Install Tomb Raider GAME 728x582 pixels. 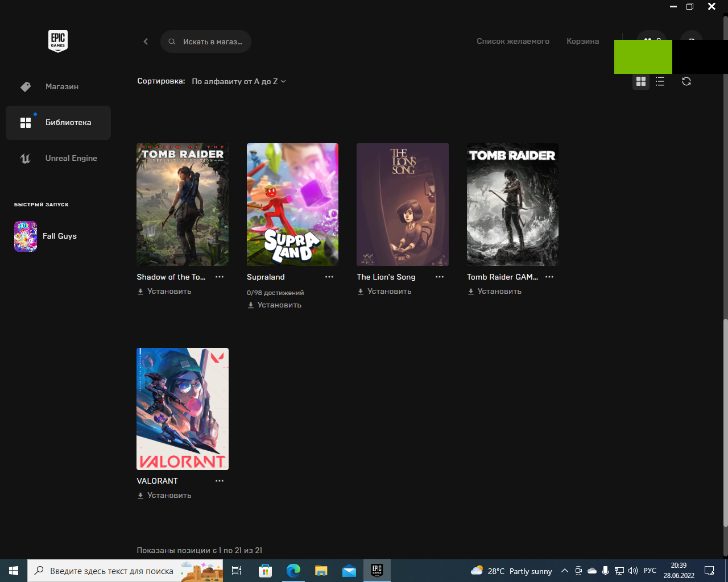pos(494,292)
